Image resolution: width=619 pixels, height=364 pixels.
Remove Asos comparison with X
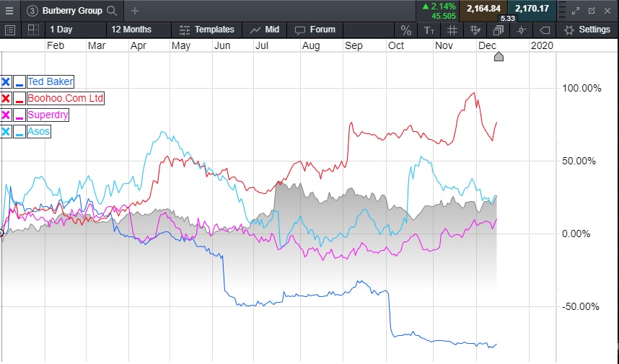(x=6, y=132)
